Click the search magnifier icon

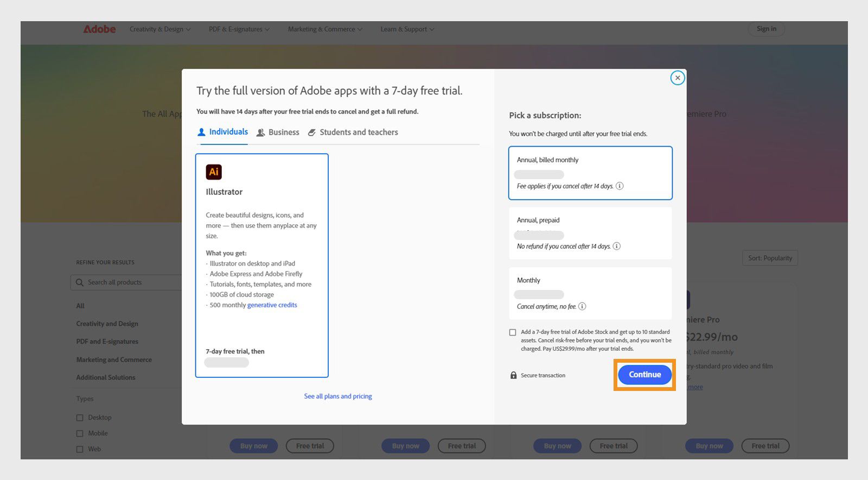(80, 282)
